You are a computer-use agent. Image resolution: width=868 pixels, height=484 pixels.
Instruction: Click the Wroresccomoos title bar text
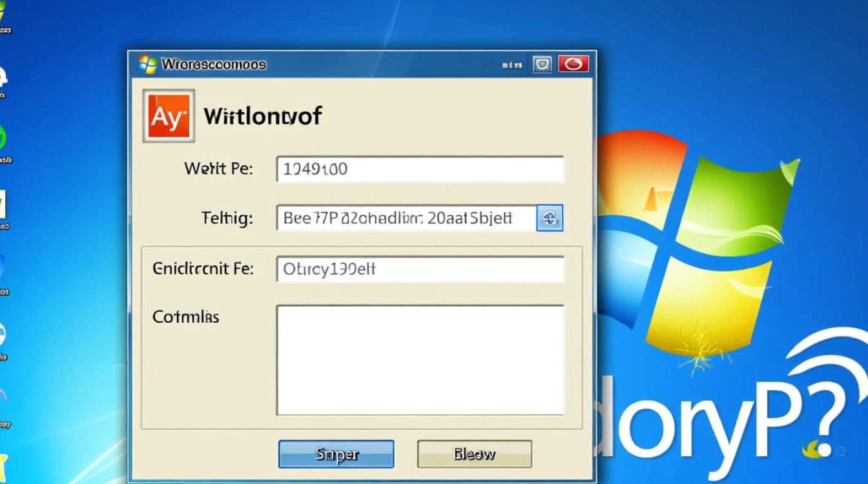213,64
